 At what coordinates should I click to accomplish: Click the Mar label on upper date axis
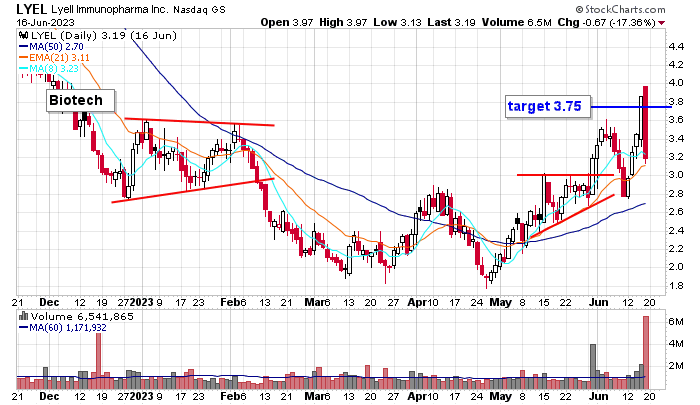tap(314, 302)
